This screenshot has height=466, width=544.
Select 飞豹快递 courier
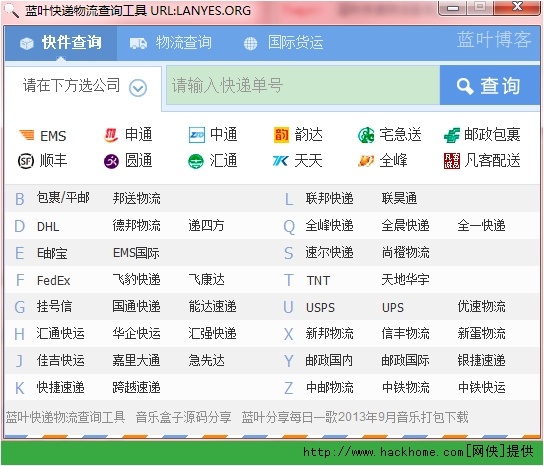click(x=136, y=279)
